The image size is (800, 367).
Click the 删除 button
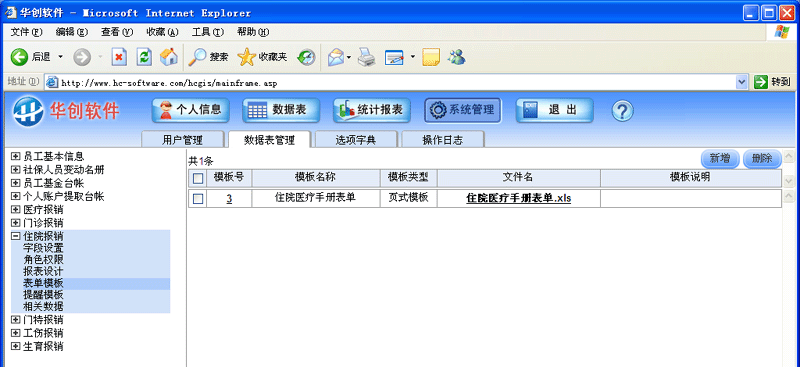tap(762, 159)
